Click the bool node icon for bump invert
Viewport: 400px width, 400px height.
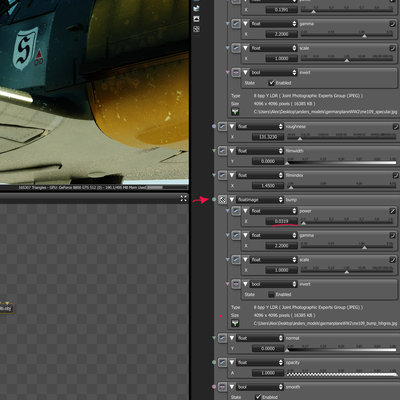coord(236,284)
